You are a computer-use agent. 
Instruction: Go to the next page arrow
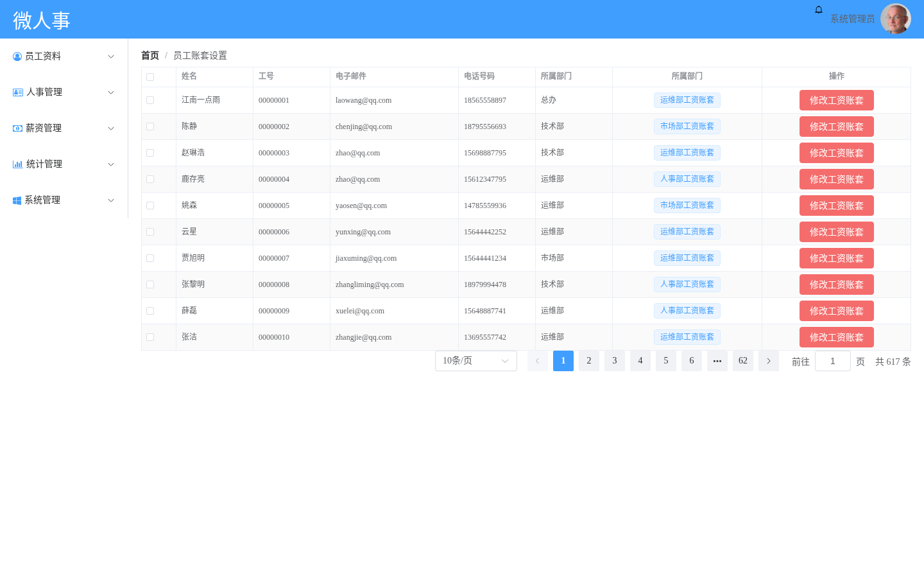tap(769, 361)
